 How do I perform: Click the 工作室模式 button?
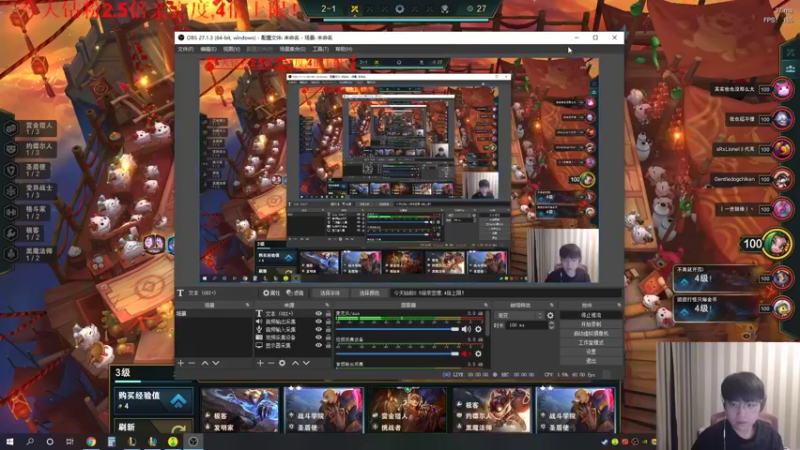(x=591, y=342)
